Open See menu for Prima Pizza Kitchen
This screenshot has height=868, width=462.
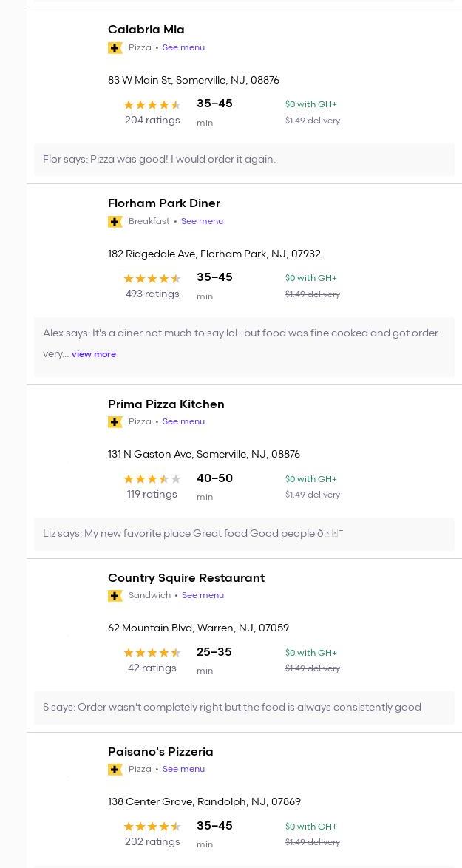pos(183,421)
